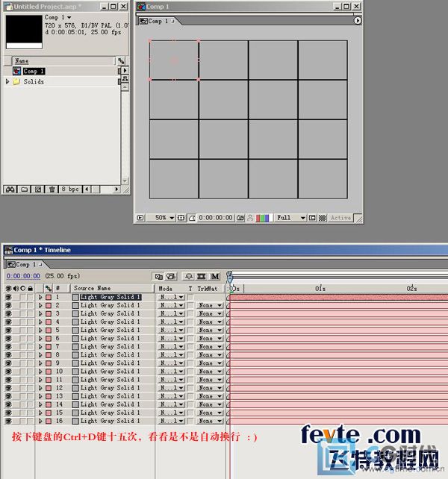Screen dimensions: 448x479
Task: Open the 50% magnification dropdown
Action: [x=164, y=218]
